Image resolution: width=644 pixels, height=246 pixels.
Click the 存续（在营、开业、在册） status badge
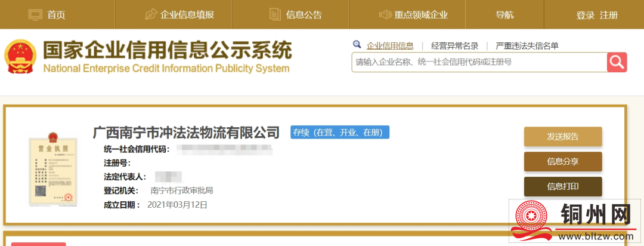coord(340,132)
